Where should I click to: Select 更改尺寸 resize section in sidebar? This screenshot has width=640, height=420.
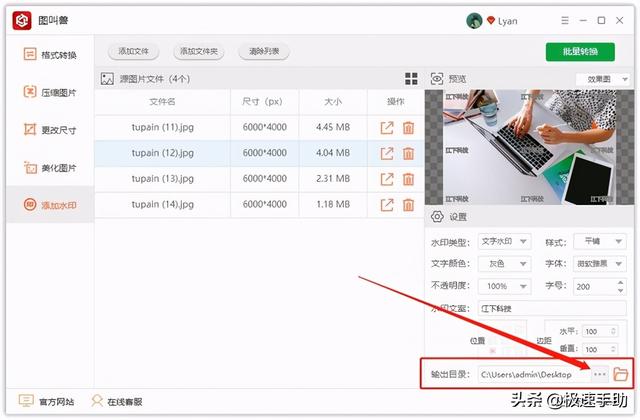pyautogui.click(x=48, y=130)
